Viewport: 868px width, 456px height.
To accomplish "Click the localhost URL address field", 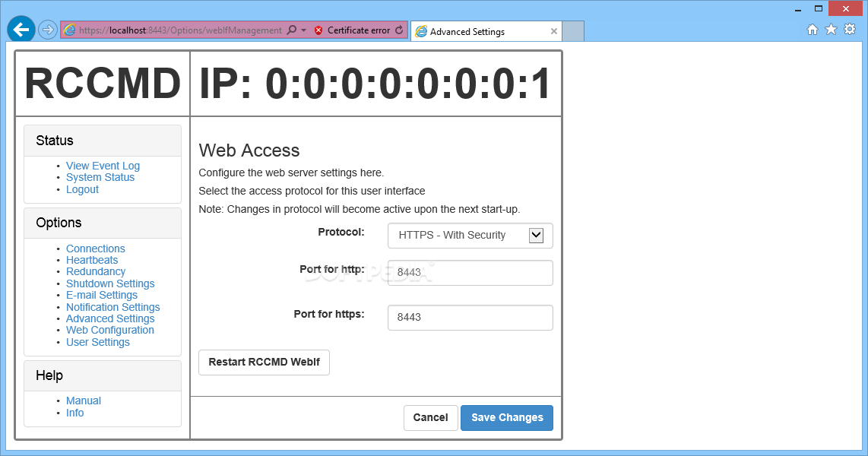I will tap(180, 30).
